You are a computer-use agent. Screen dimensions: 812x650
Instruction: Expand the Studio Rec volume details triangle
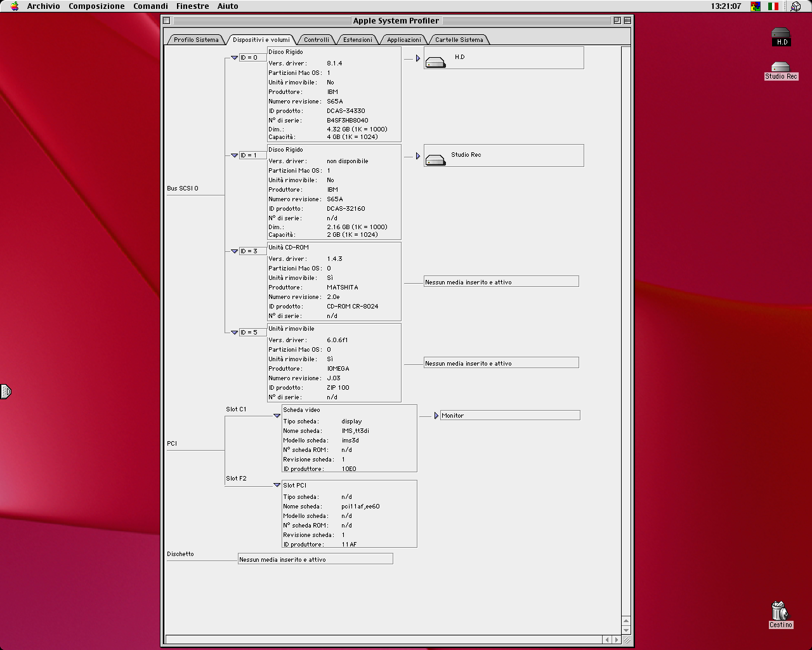tap(418, 156)
